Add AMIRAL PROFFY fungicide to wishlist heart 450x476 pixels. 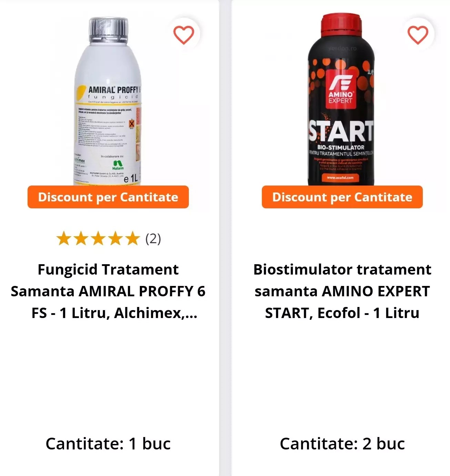(183, 34)
